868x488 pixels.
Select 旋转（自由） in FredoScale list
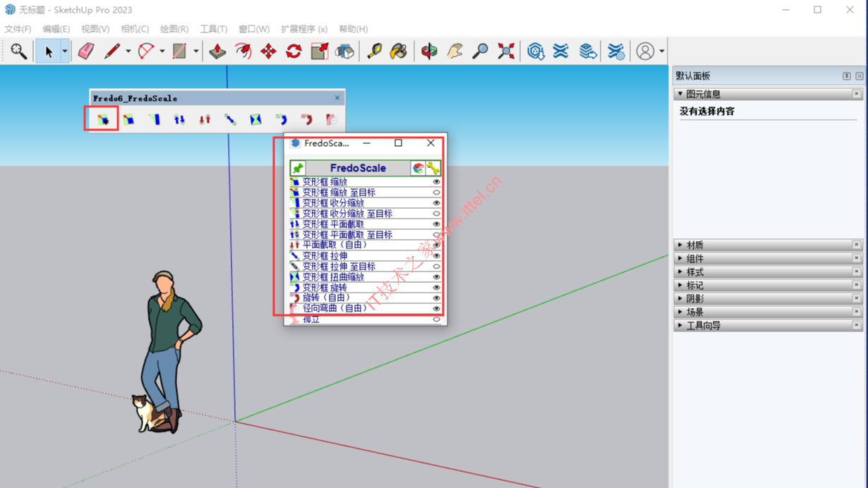tap(366, 298)
